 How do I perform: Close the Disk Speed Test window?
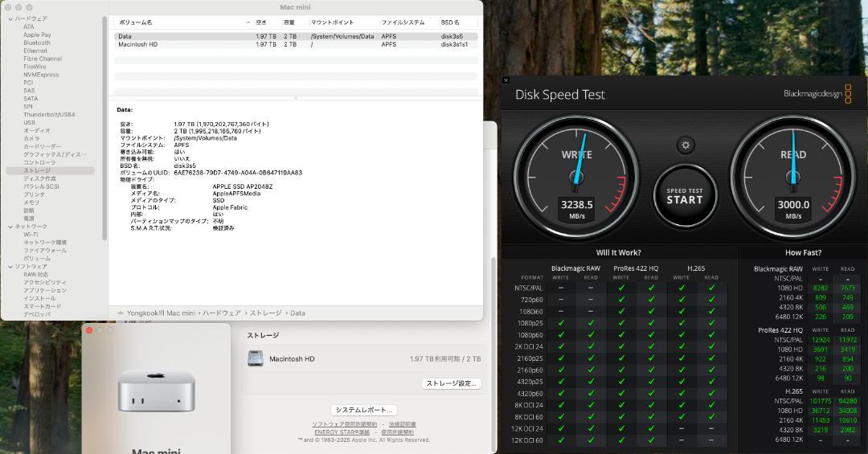[x=506, y=80]
